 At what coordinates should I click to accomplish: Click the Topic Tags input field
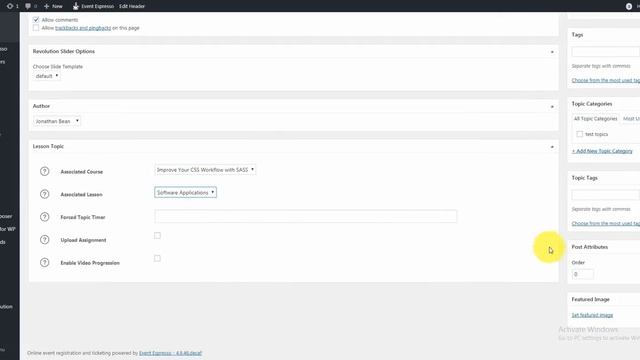[606, 195]
